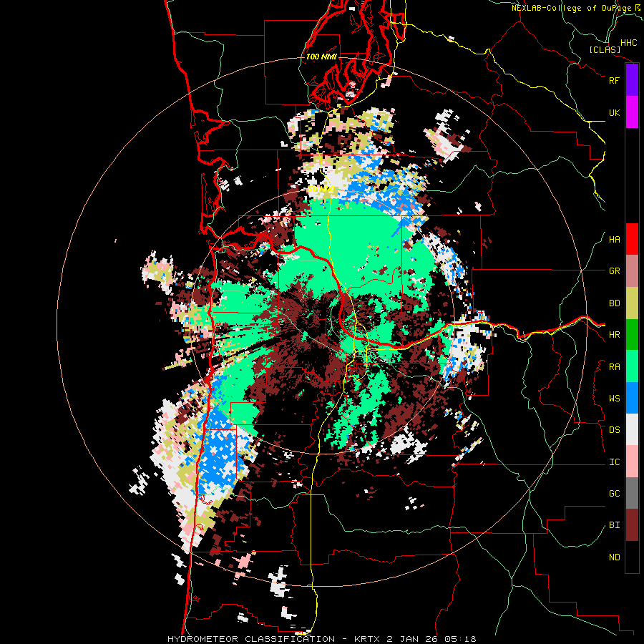Click the NEXLAB-College of DuPage credit text
Image resolution: width=644 pixels, height=644 pixels.
click(571, 8)
